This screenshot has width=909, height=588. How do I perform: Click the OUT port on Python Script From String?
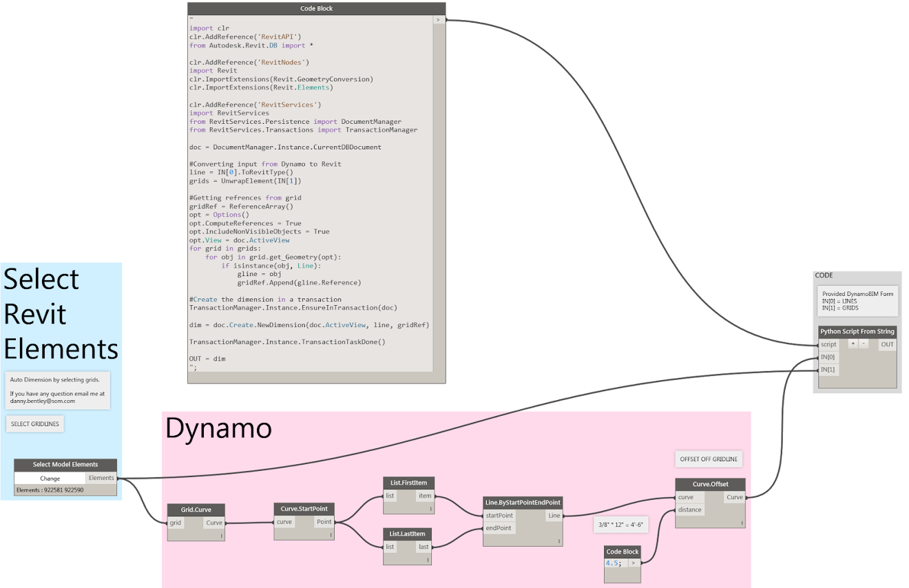click(887, 344)
